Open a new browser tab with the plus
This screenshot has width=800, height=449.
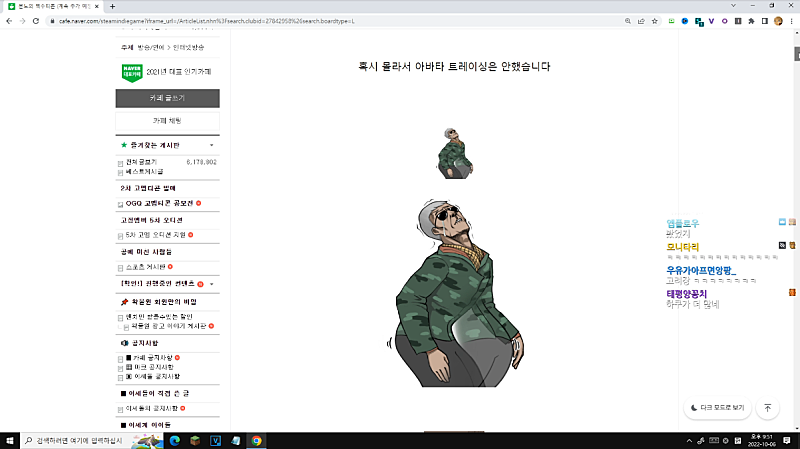(112, 6)
